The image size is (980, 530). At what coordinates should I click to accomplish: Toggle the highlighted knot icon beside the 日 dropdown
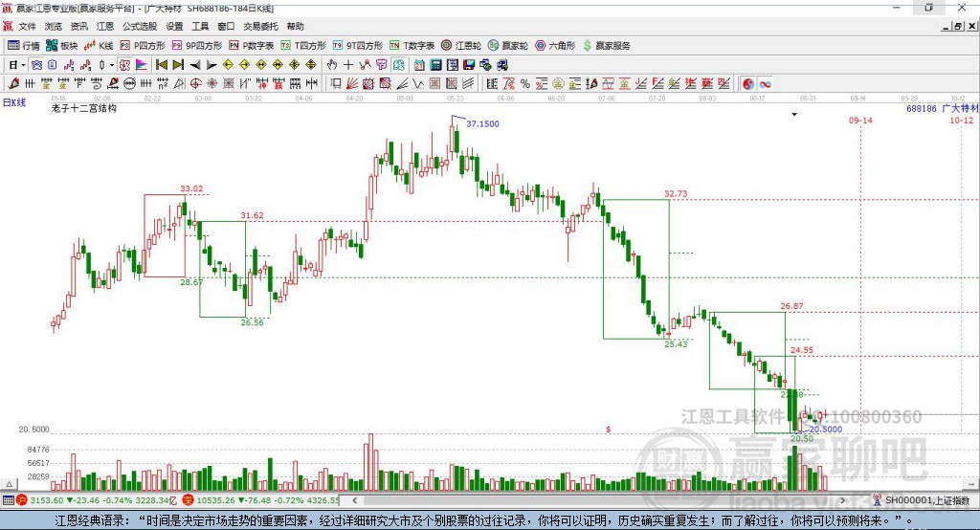click(x=36, y=65)
